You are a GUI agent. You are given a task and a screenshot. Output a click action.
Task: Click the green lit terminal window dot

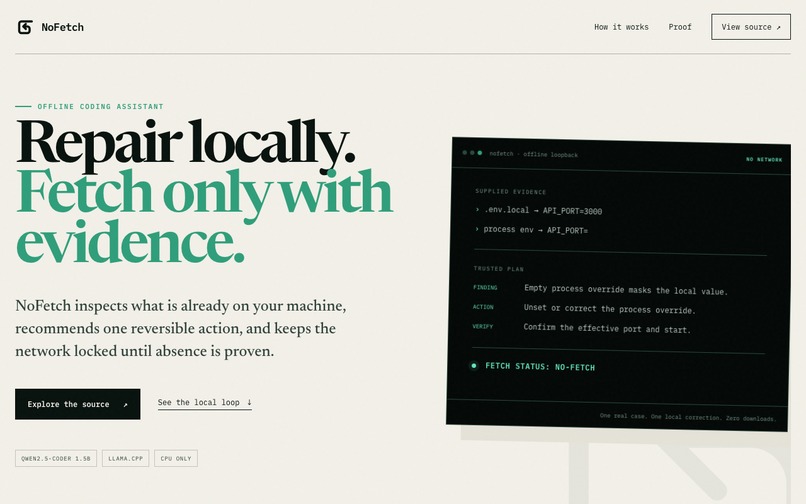480,153
